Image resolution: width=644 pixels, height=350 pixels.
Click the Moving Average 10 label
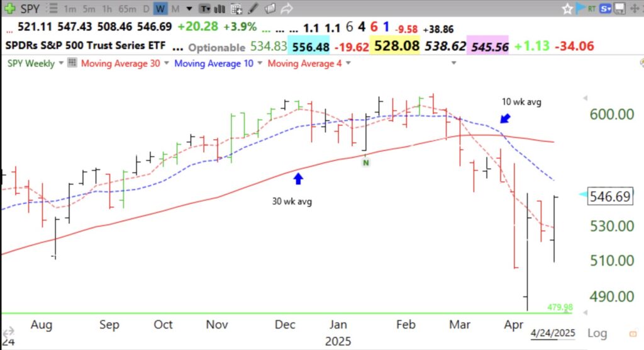214,64
